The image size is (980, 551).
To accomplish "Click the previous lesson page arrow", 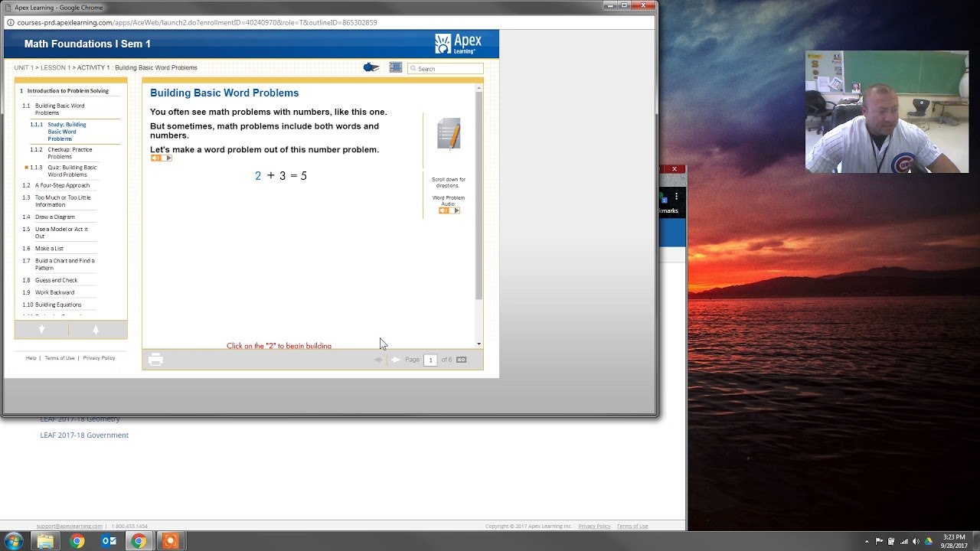I will 377,360.
